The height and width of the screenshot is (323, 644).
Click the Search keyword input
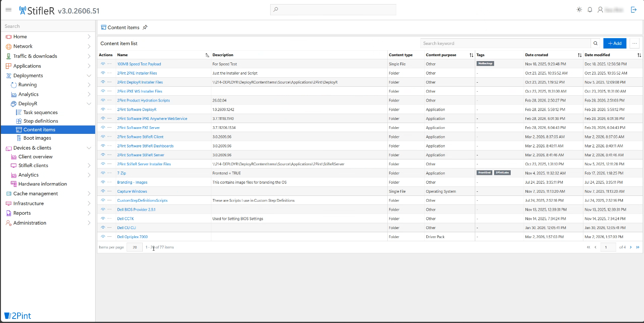506,44
